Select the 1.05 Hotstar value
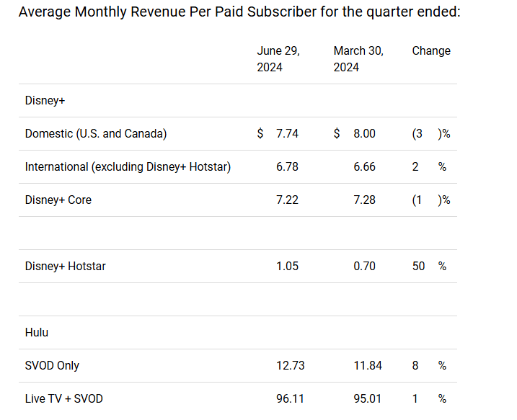The width and height of the screenshot is (517, 420). pos(287,266)
